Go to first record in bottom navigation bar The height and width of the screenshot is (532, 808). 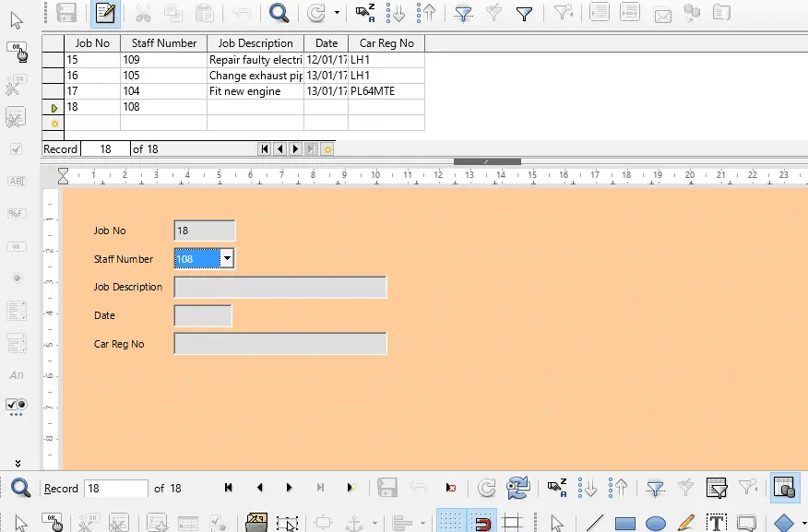[x=228, y=487]
